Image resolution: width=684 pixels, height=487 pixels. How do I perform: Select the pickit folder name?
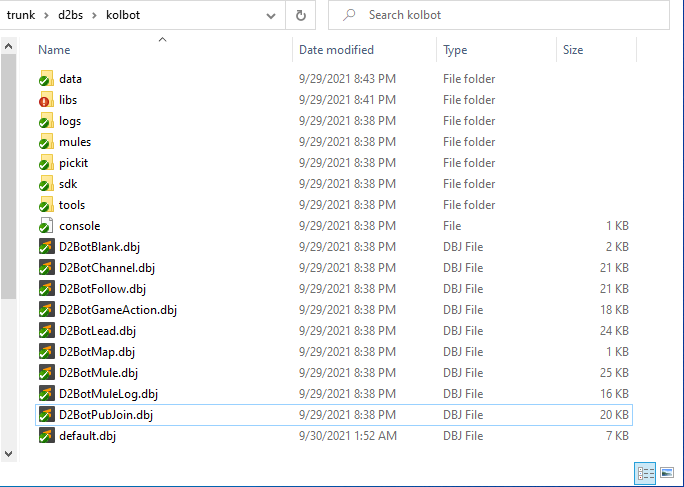[x=73, y=163]
